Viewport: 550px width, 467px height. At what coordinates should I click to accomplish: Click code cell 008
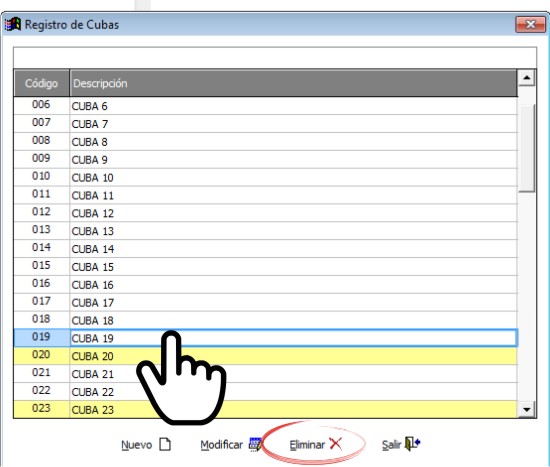pyautogui.click(x=41, y=142)
